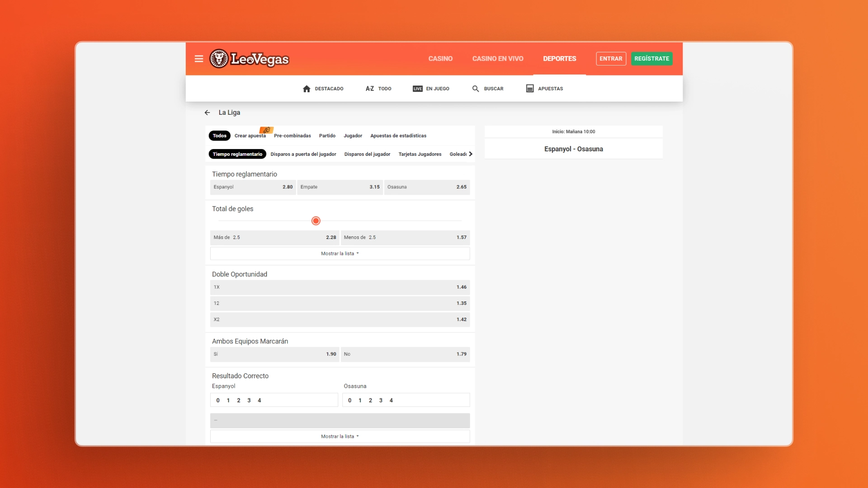
Task: Click the BUSCAR search icon
Action: pos(475,88)
